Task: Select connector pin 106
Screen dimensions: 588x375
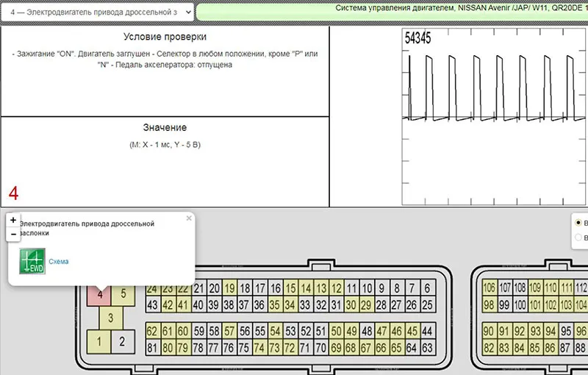Action: (489, 288)
